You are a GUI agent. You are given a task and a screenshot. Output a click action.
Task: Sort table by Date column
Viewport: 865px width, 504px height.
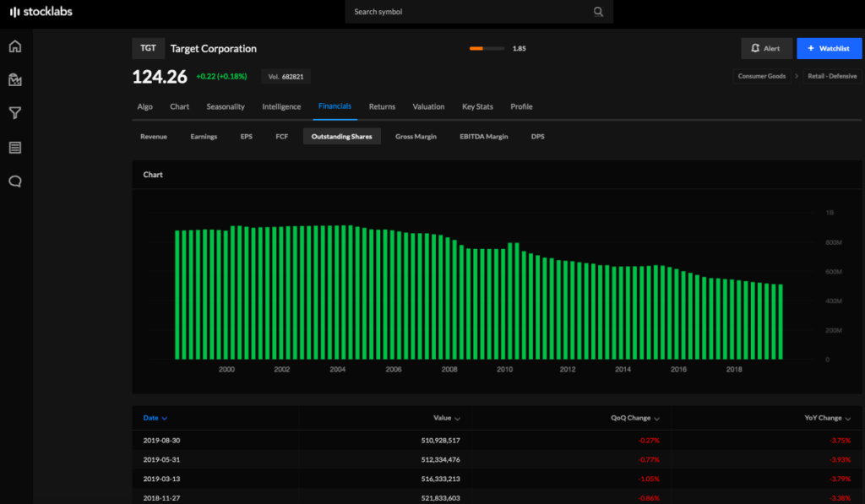click(155, 418)
